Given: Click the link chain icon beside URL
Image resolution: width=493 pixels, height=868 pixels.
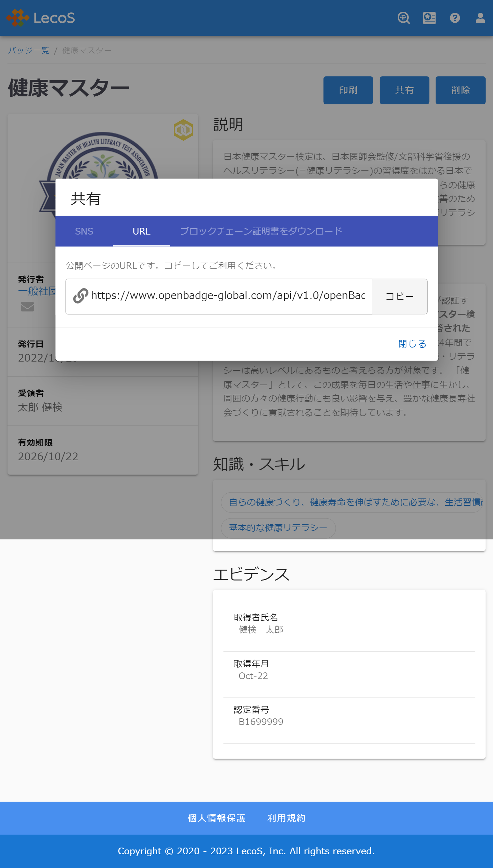Looking at the screenshot, I should tap(81, 296).
